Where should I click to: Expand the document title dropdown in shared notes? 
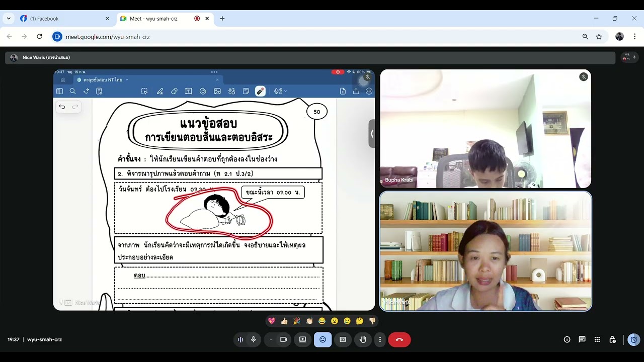127,80
